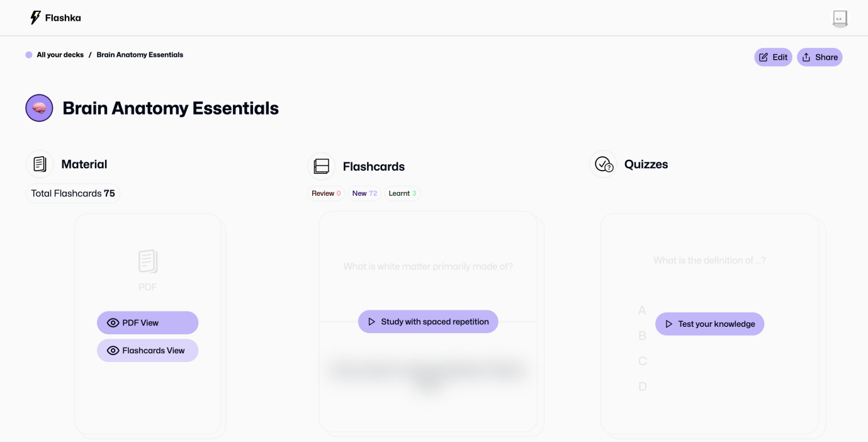Switch to Flashcards View
This screenshot has width=868, height=442.
coord(147,351)
